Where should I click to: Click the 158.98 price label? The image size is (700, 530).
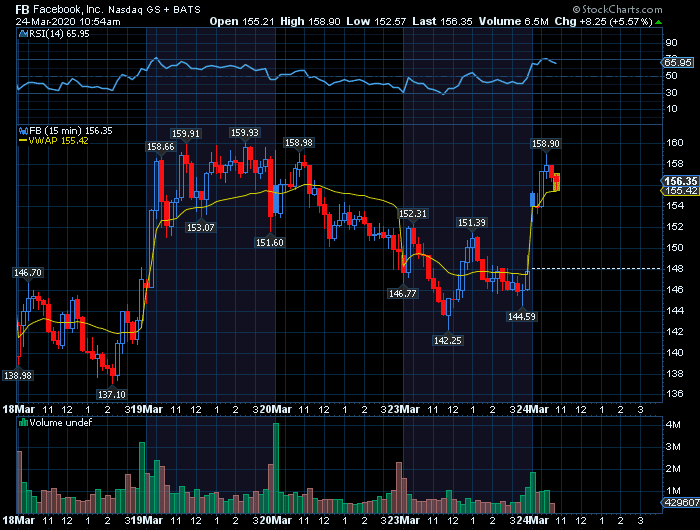tap(299, 142)
